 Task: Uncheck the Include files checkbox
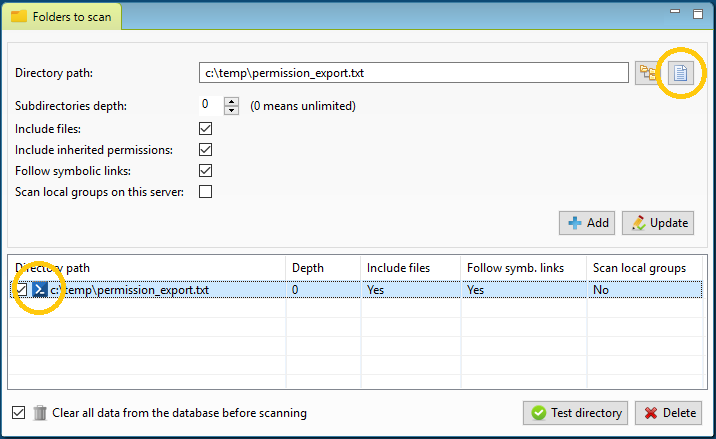[205, 129]
